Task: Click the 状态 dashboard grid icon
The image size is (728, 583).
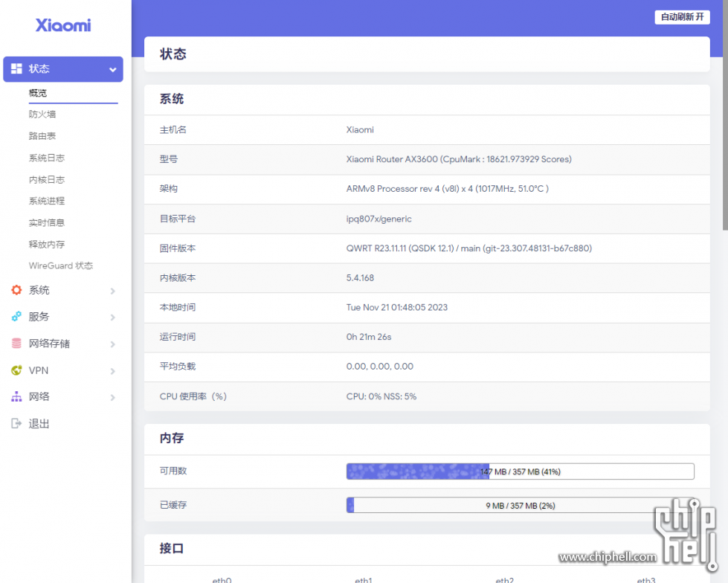Action: click(16, 68)
